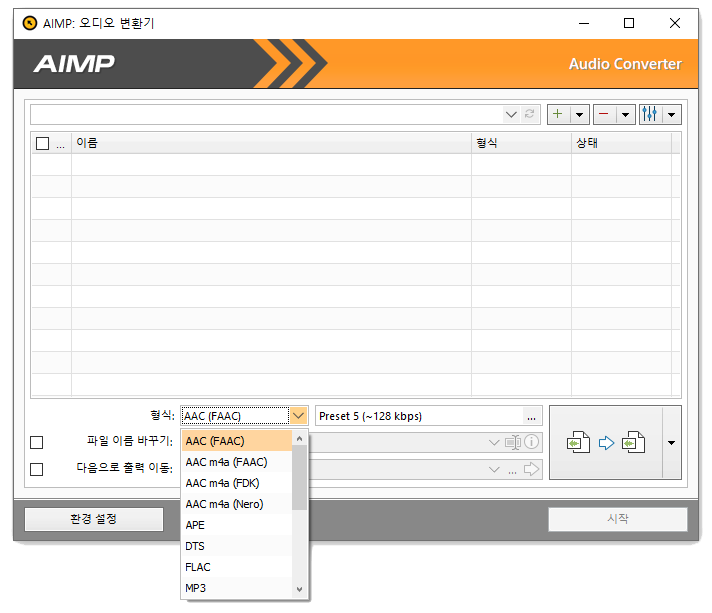Click the 상태 column header

621,143
